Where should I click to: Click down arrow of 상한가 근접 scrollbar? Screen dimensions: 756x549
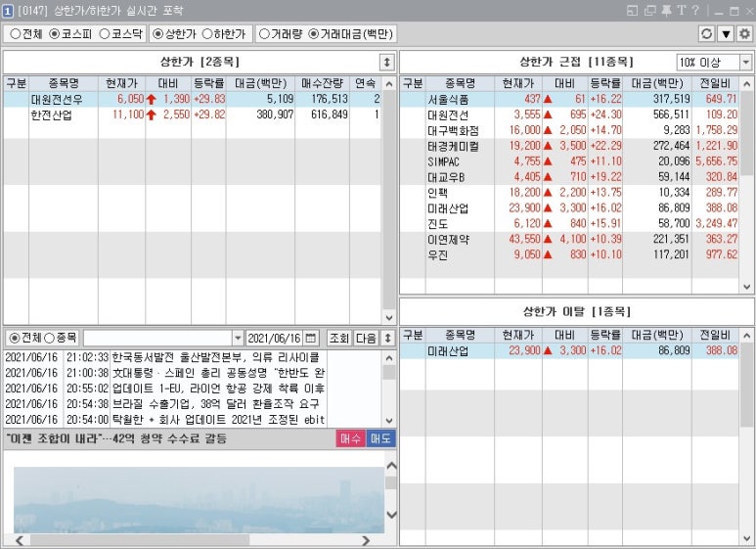pos(747,287)
